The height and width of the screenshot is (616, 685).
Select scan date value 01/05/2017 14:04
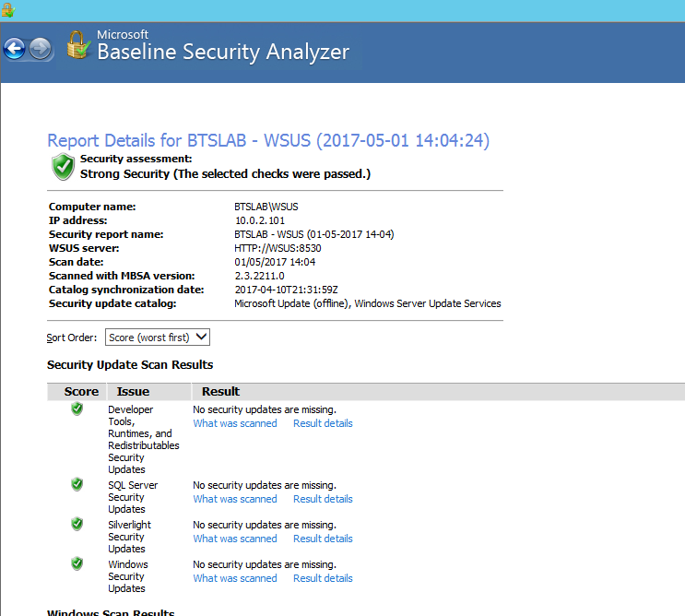click(275, 262)
